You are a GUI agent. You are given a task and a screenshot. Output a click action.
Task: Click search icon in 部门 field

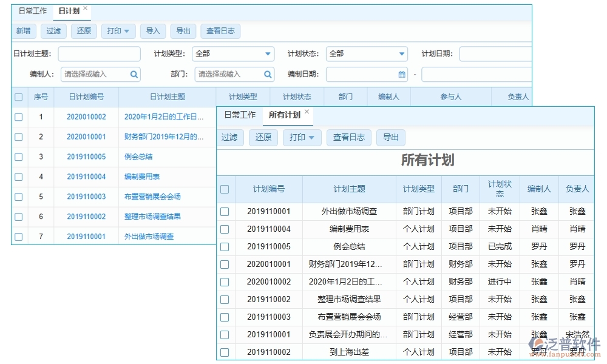pos(268,74)
